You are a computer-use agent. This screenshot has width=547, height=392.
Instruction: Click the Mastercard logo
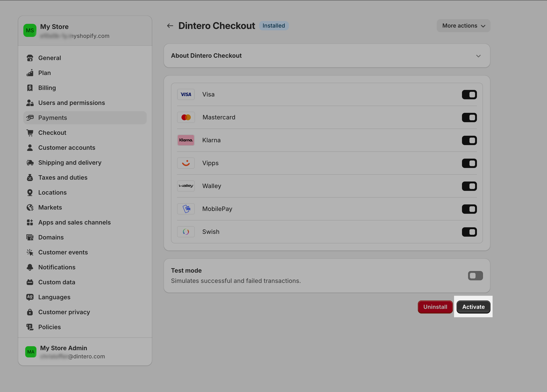(x=186, y=117)
